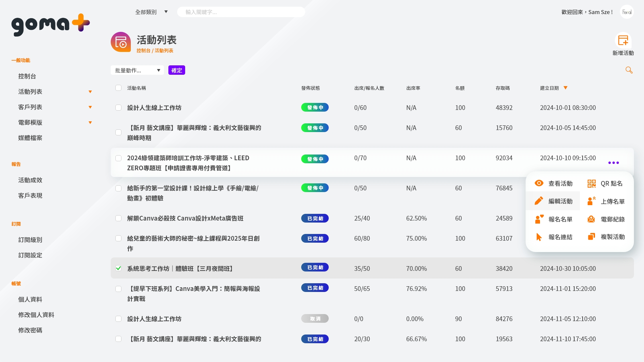Screen dimensions: 644x362
Task: Click the 複製活動 duplicate icon
Action: (591, 237)
